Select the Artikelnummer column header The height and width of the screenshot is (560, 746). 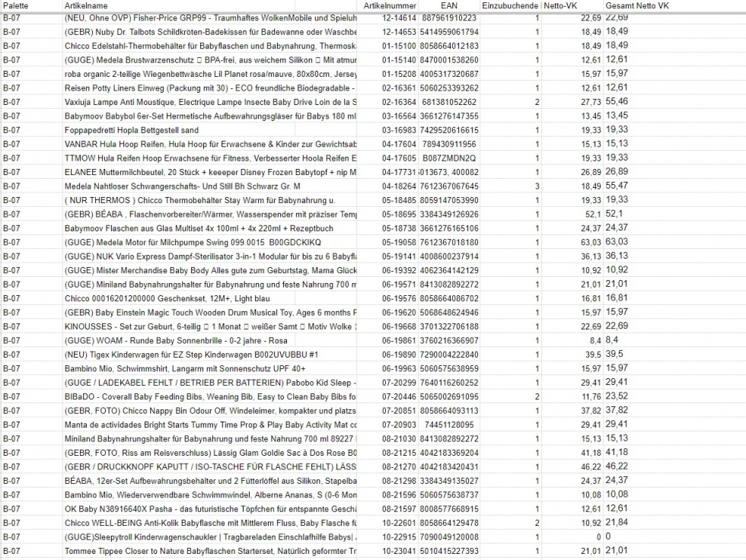(x=387, y=5)
